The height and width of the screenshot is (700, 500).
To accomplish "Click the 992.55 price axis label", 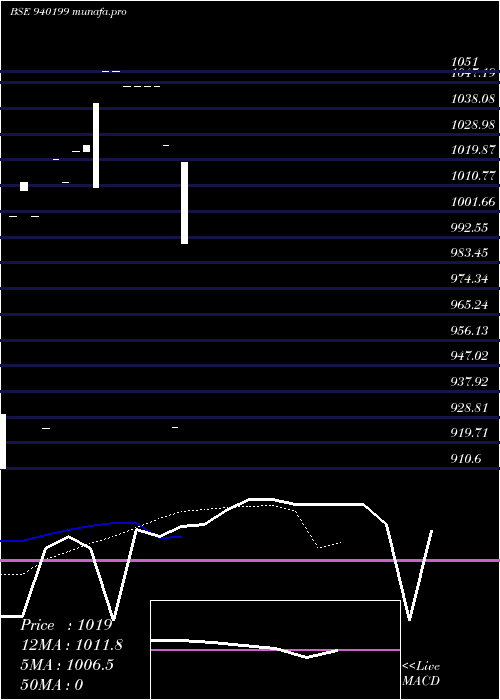I will (x=469, y=228).
